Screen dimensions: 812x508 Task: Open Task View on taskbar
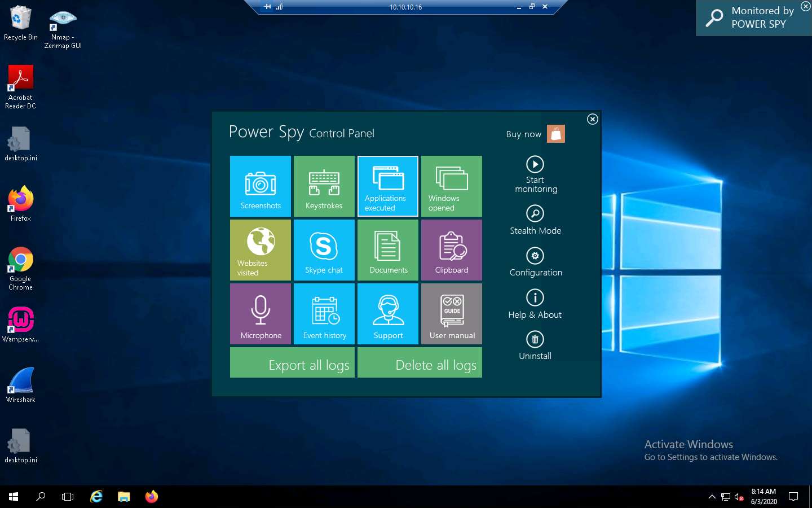point(68,497)
